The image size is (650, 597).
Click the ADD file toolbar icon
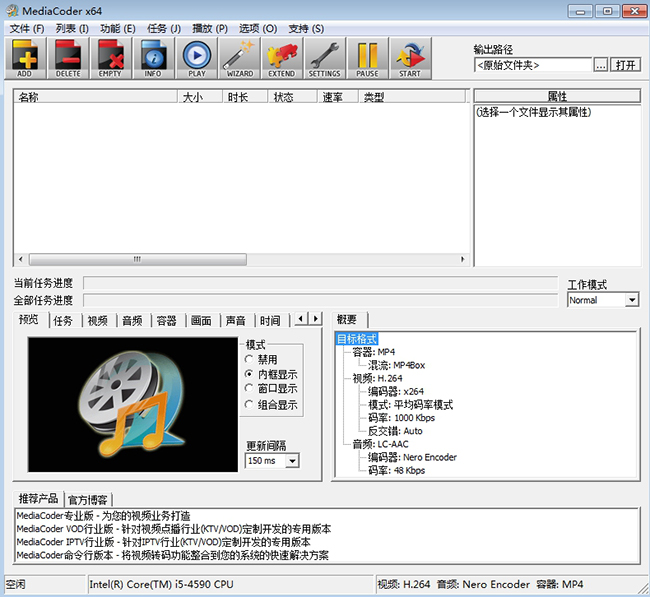[25, 58]
